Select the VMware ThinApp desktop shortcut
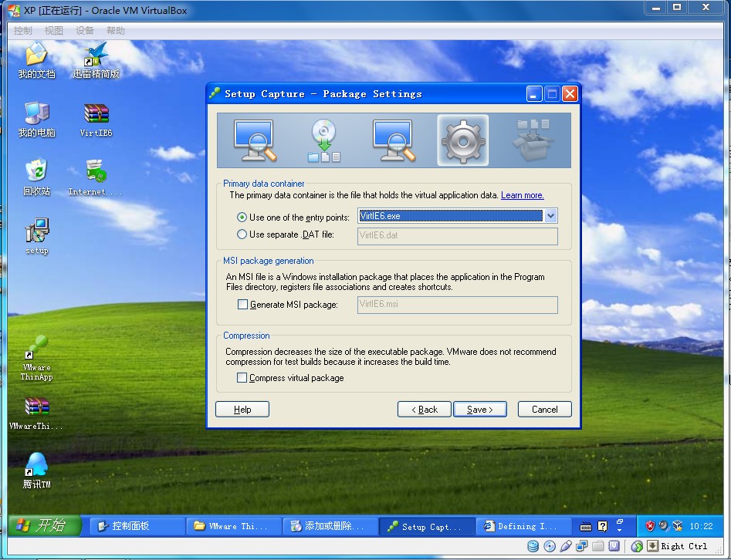The height and width of the screenshot is (560, 731). point(36,358)
